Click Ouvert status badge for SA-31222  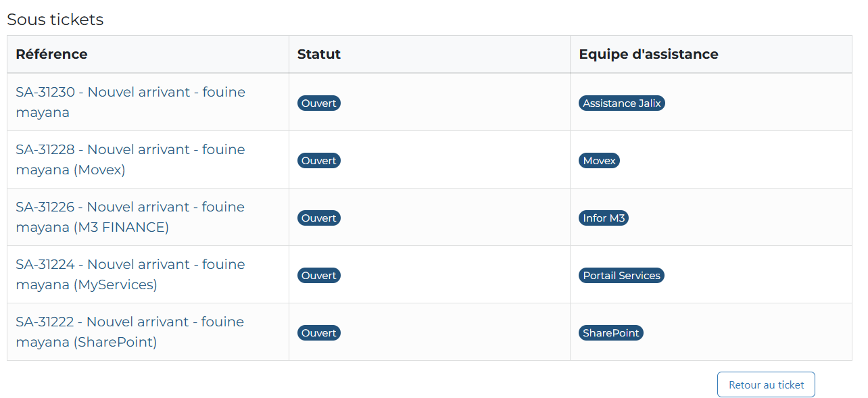coord(319,333)
